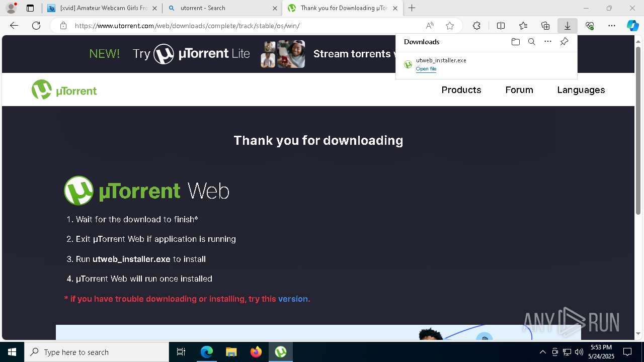Screen dimensions: 644x362
Task: Reload the page with the refresh icon
Action: [x=36, y=26]
